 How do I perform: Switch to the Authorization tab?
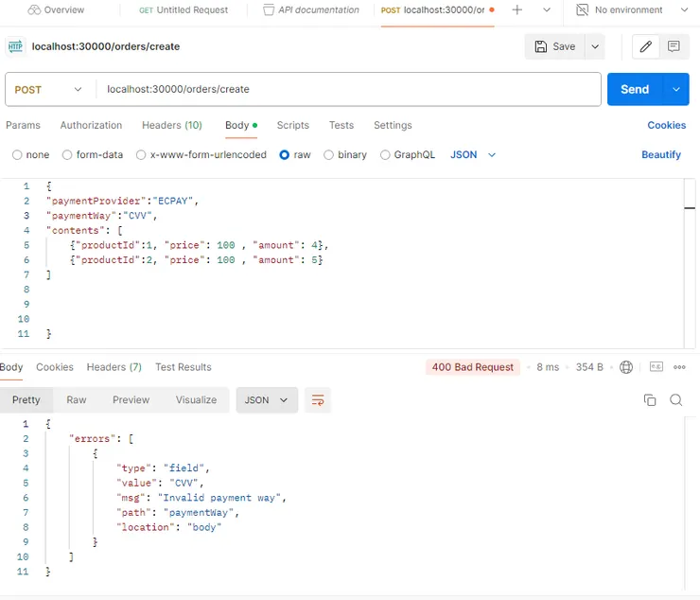[91, 125]
